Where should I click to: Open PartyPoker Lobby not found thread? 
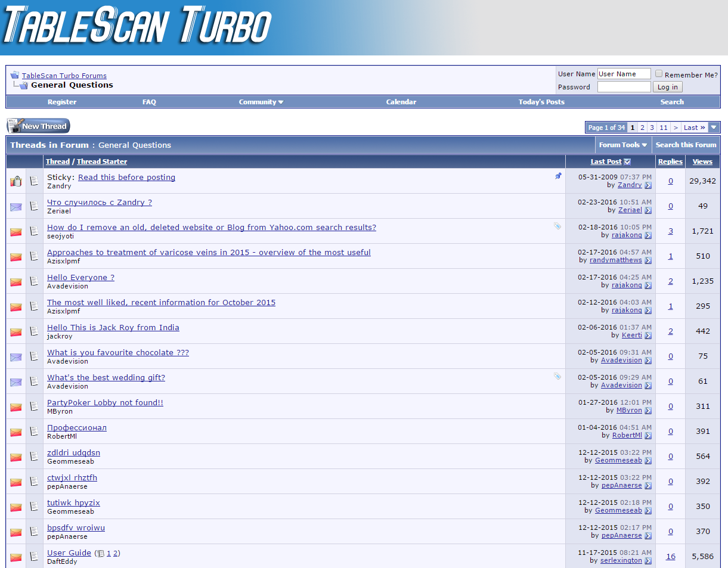(105, 403)
